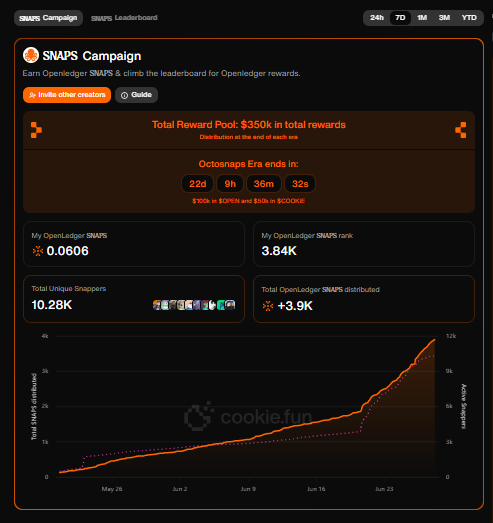Click the 22d countdown box
This screenshot has width=493, height=523.
coord(197,184)
